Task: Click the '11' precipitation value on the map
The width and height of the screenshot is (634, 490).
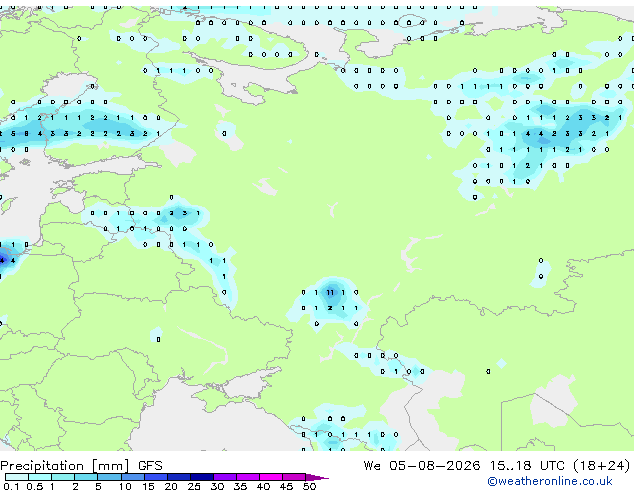Action: pyautogui.click(x=330, y=292)
